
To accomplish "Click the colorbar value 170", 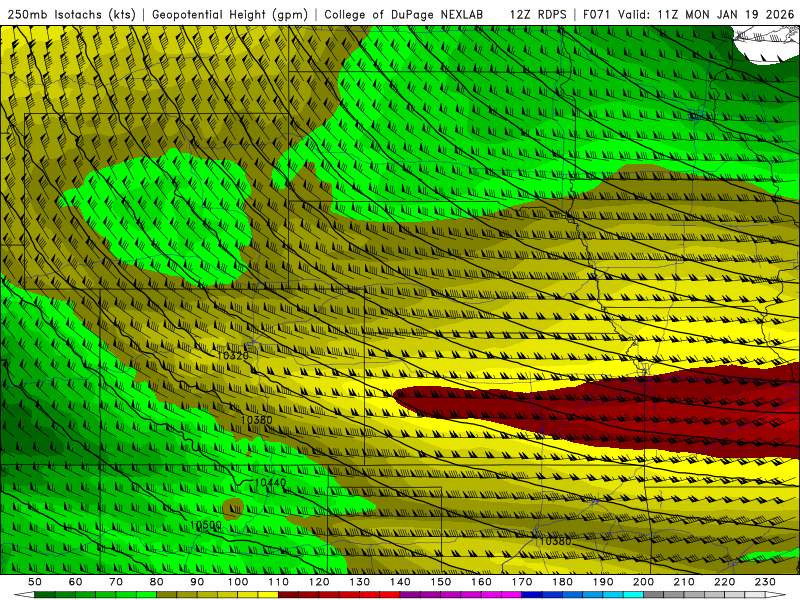I will coord(522,582).
